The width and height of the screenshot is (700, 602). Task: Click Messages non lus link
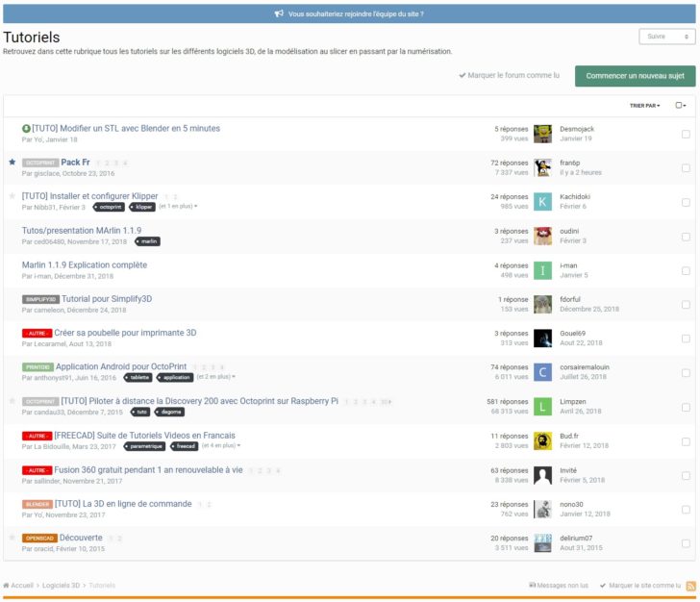559,586
